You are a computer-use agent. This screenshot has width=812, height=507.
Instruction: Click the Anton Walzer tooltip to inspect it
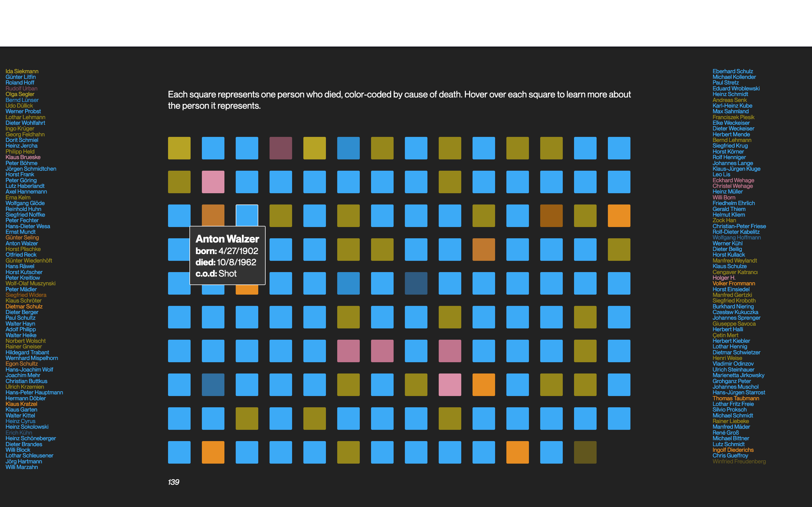tap(228, 255)
